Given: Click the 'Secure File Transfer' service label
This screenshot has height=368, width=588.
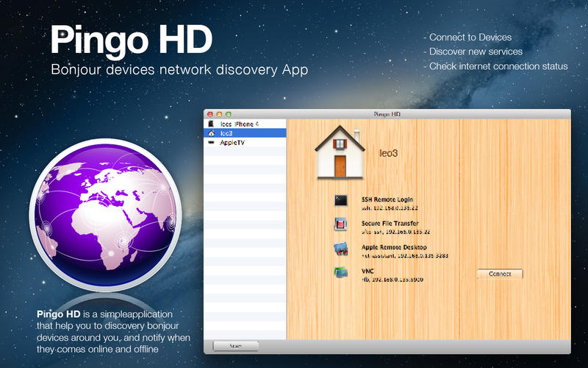Looking at the screenshot, I should (390, 223).
